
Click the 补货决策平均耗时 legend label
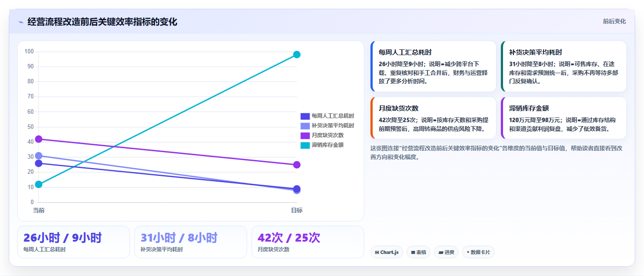(x=333, y=126)
